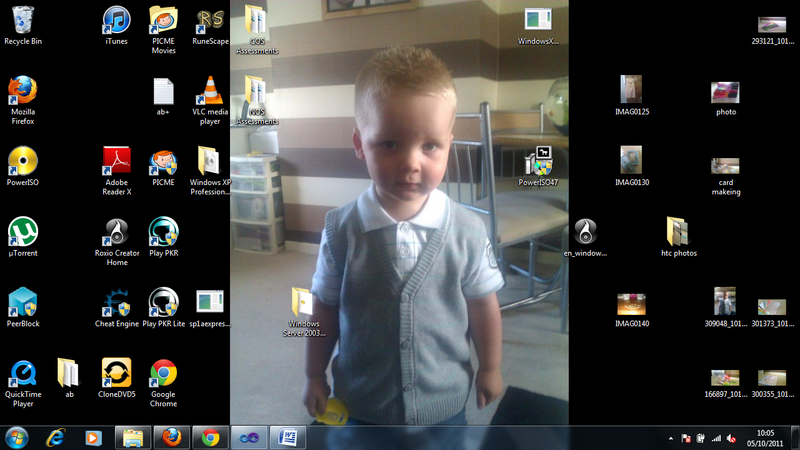Select the Roxio Creator Home icon
Viewport: 800px width, 450px height.
(x=116, y=233)
